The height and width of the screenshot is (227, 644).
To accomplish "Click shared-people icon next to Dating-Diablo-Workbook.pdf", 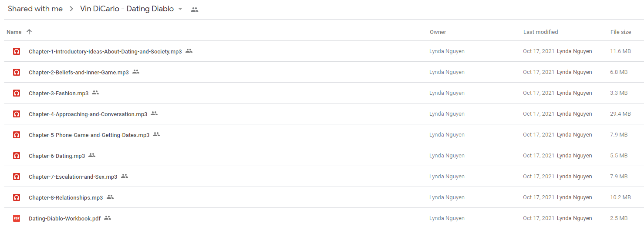I will [108, 218].
